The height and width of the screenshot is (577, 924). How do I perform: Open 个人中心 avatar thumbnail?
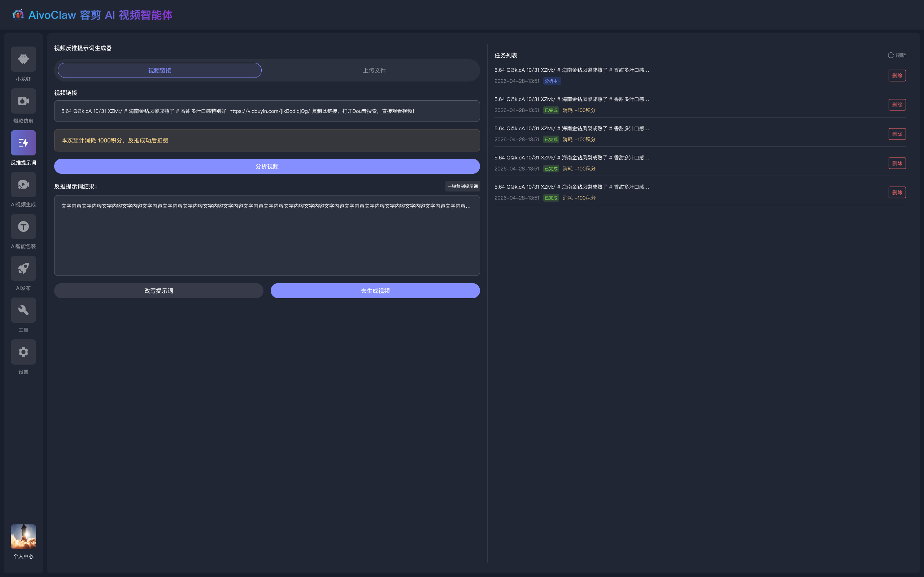pyautogui.click(x=23, y=537)
